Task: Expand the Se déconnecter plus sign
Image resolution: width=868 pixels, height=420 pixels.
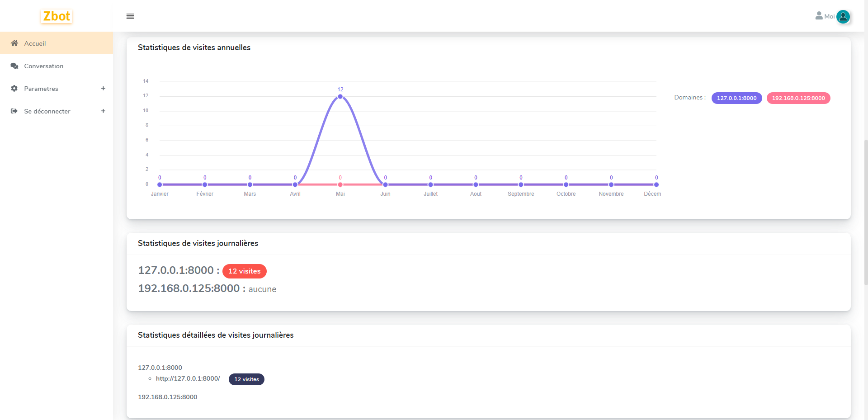Action: tap(103, 111)
